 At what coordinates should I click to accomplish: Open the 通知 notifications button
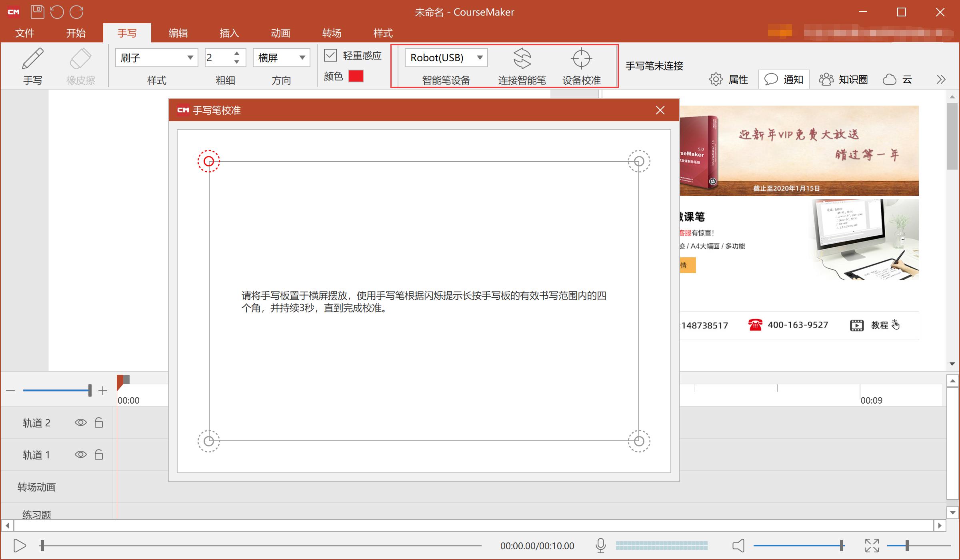(783, 79)
